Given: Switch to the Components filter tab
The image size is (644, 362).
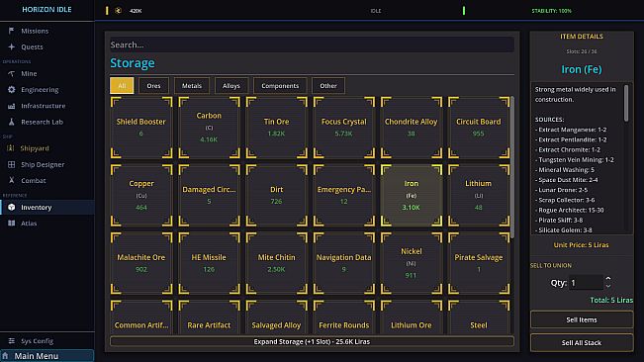Looking at the screenshot, I should [280, 86].
